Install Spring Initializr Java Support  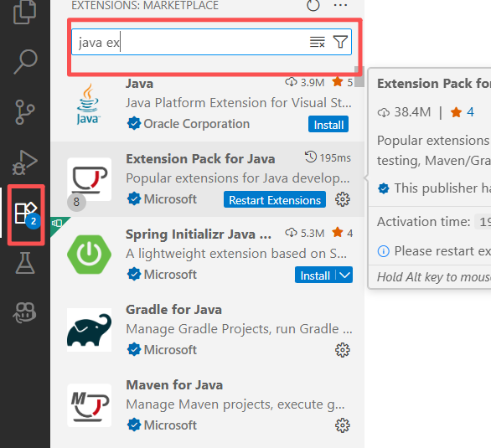coord(315,275)
